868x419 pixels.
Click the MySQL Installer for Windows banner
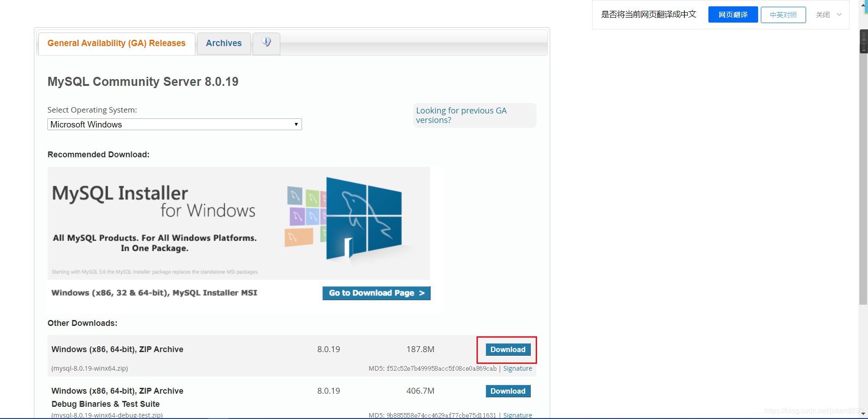239,223
